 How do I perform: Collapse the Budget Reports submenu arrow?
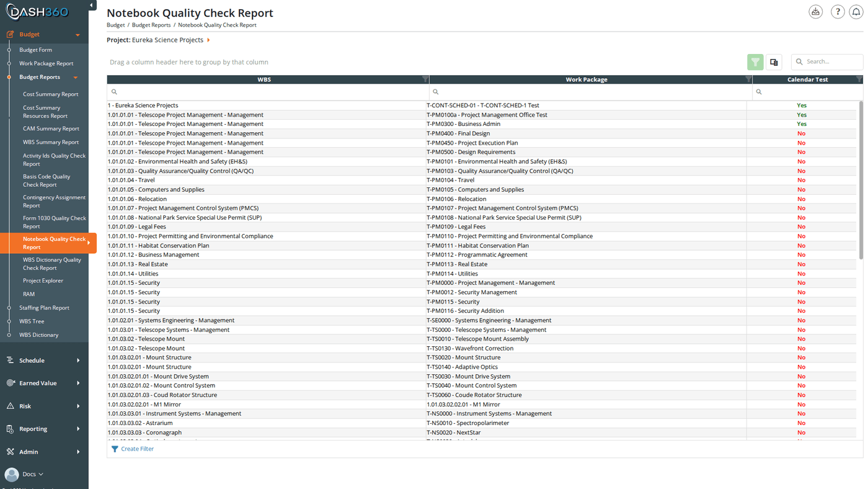click(x=76, y=78)
